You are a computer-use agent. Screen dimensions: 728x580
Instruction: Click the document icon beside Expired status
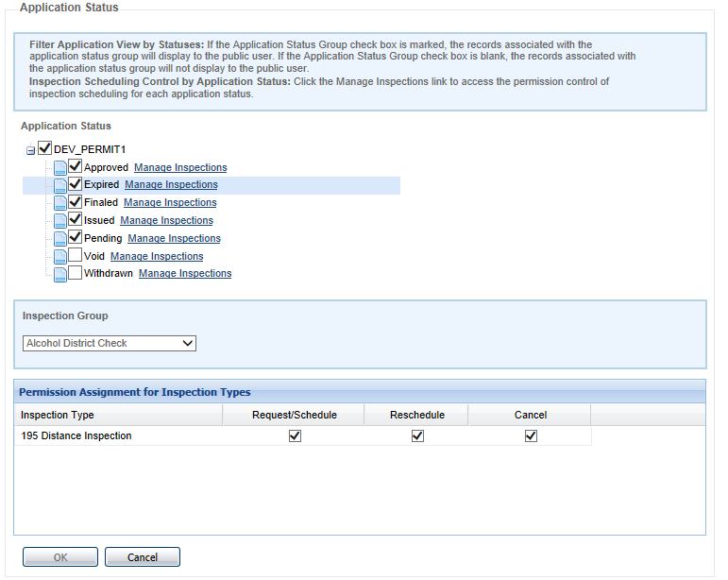pyautogui.click(x=60, y=185)
